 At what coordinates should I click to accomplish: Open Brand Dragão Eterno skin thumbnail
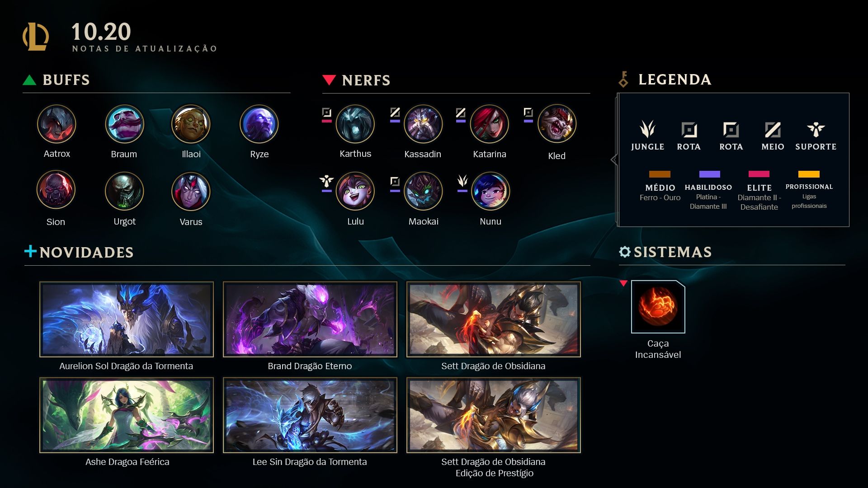tap(310, 319)
